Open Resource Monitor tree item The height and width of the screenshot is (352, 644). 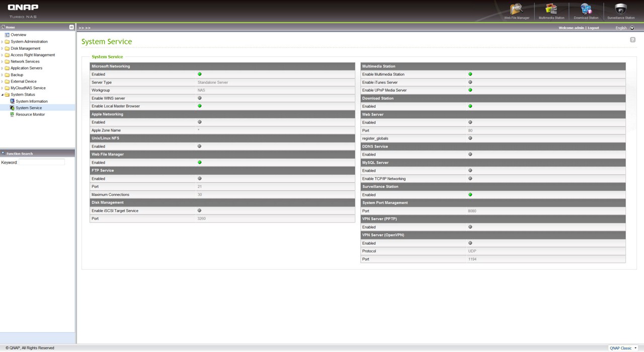click(30, 114)
